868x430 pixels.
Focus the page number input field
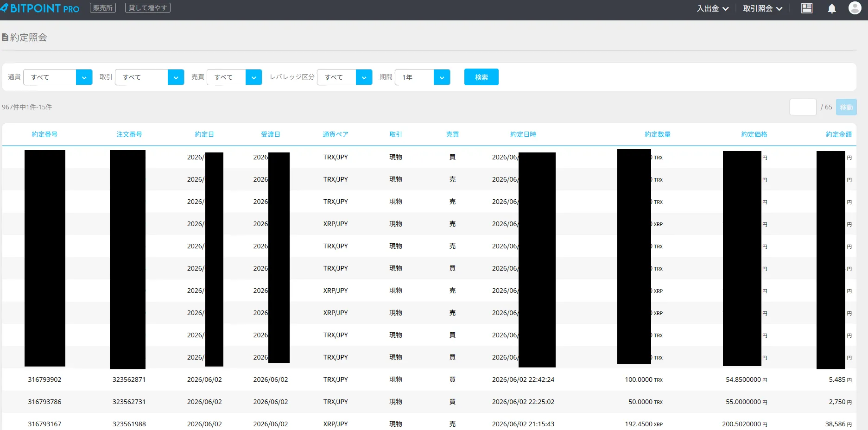click(x=803, y=107)
